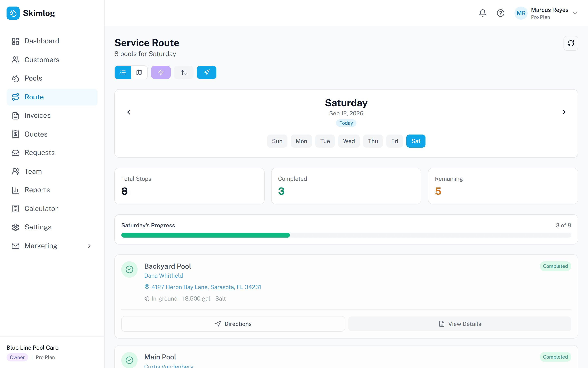
Task: Click the refresh route icon
Action: [x=570, y=43]
